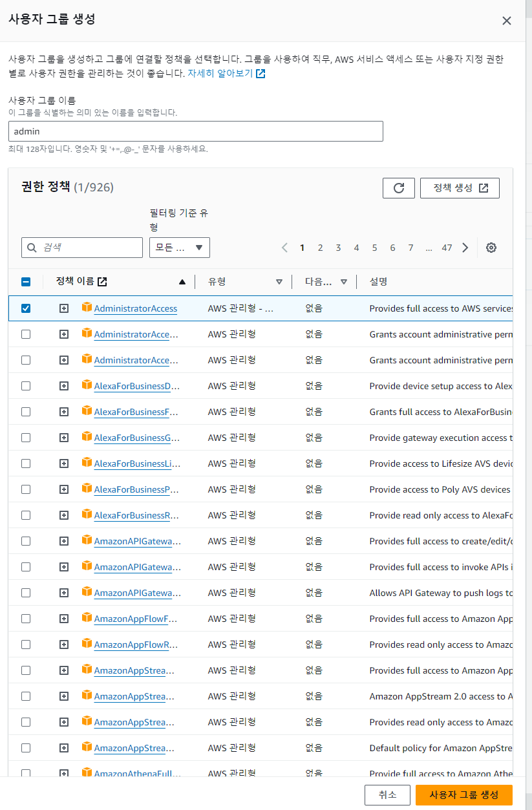Click 'Provide access to Poly AVS devices' description
Image resolution: width=532 pixels, height=810 pixels.
click(440, 489)
